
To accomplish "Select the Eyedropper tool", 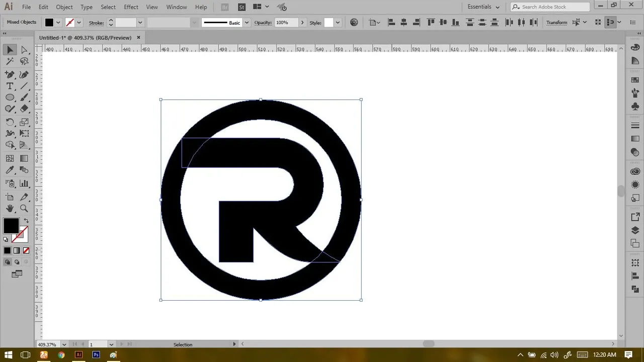I will pyautogui.click(x=10, y=170).
